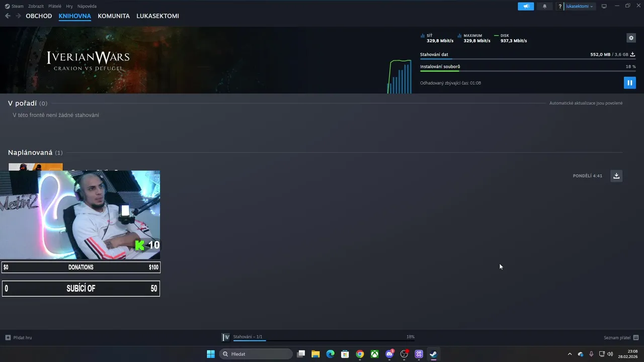Image resolution: width=644 pixels, height=362 pixels.
Task: Open Discord from the taskbar
Action: [389, 354]
